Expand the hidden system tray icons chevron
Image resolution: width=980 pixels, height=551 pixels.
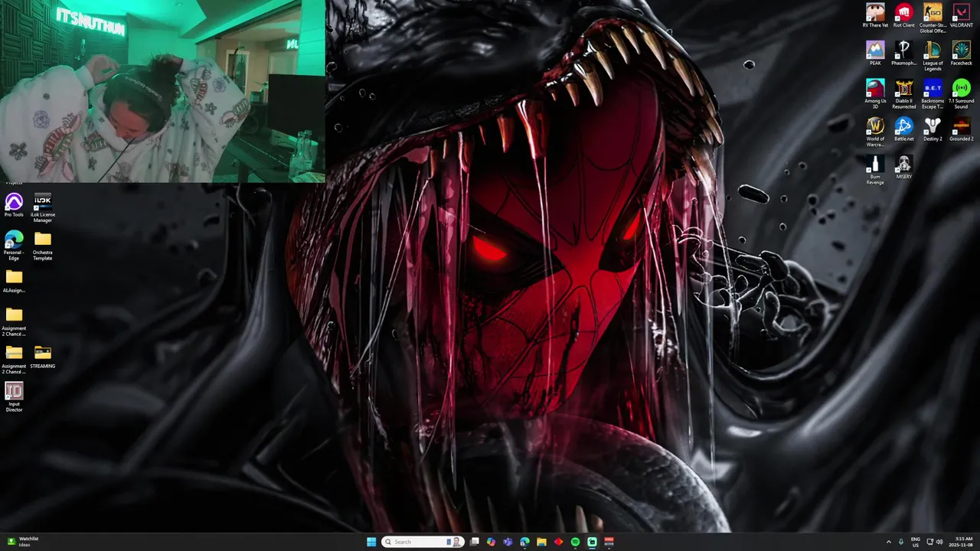click(889, 542)
